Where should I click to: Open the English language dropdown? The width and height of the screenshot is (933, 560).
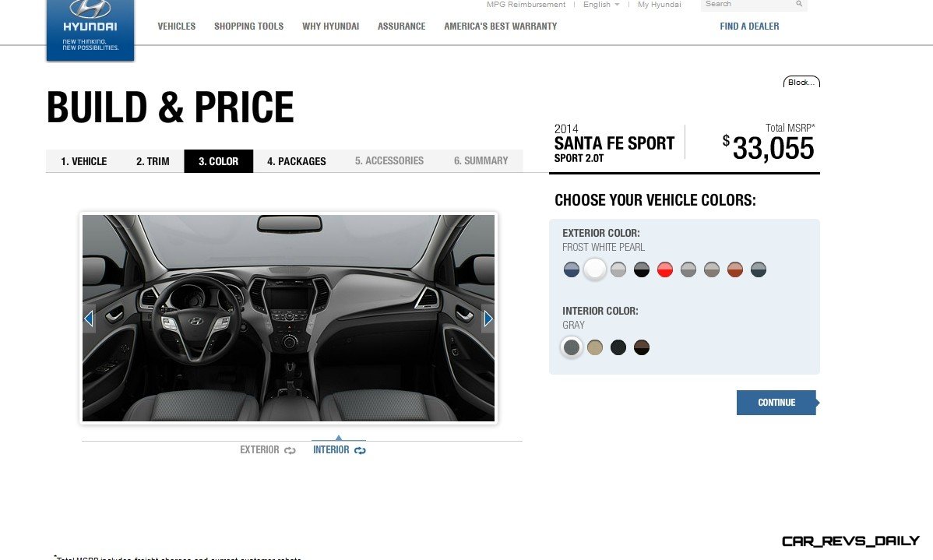click(x=601, y=5)
